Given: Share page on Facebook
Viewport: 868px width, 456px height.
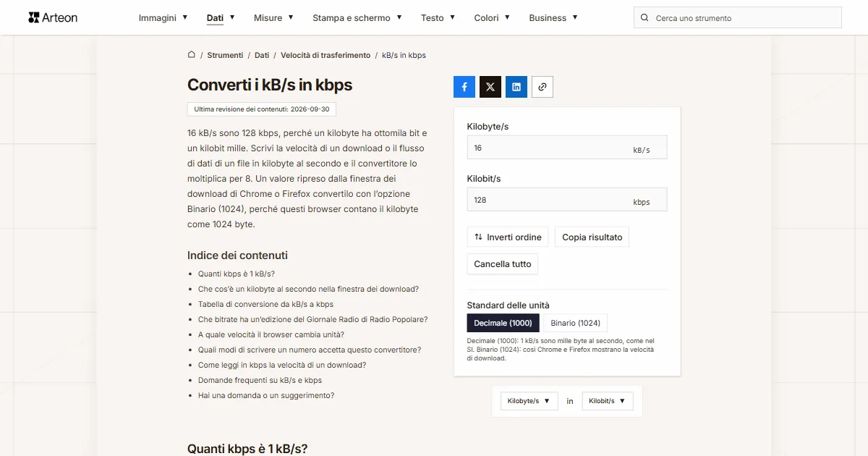Looking at the screenshot, I should (464, 87).
